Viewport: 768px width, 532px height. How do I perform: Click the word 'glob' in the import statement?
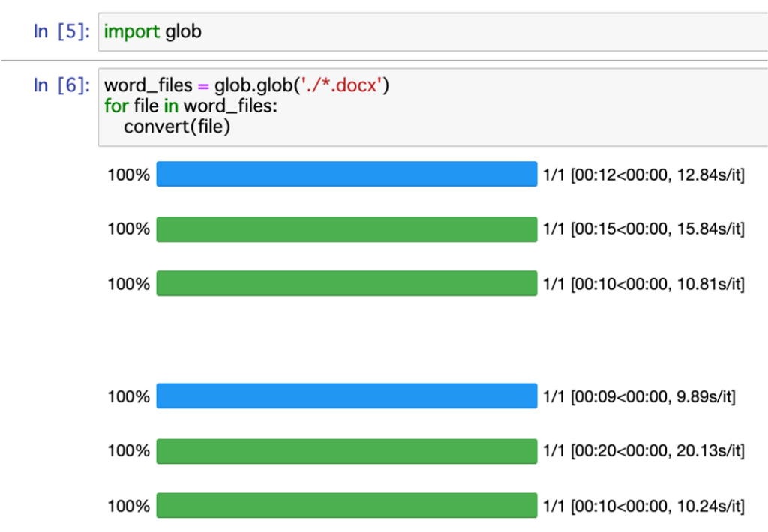[184, 31]
